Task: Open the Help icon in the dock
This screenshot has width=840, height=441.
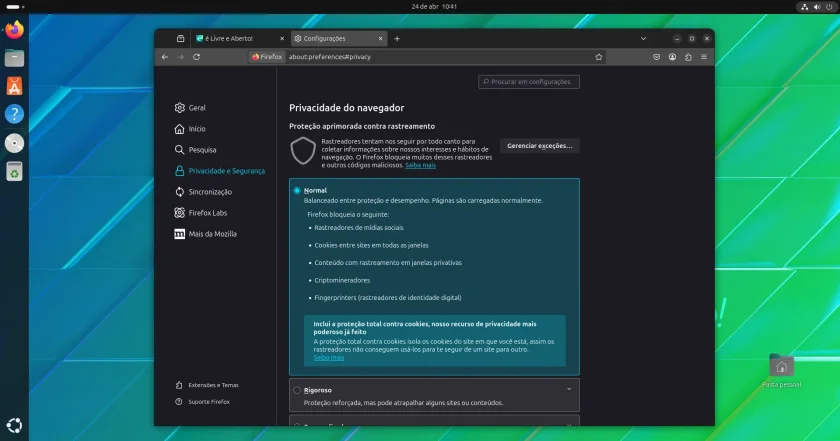Action: [14, 114]
